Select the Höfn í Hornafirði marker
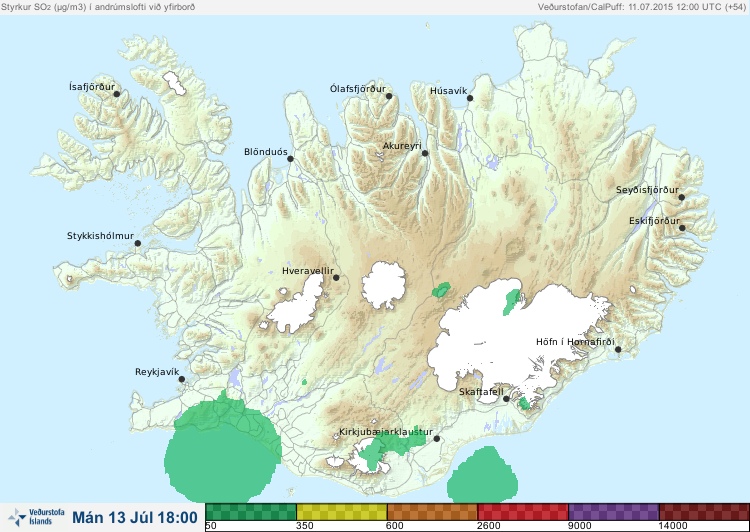Viewport: 750px width, 532px height. (x=618, y=350)
